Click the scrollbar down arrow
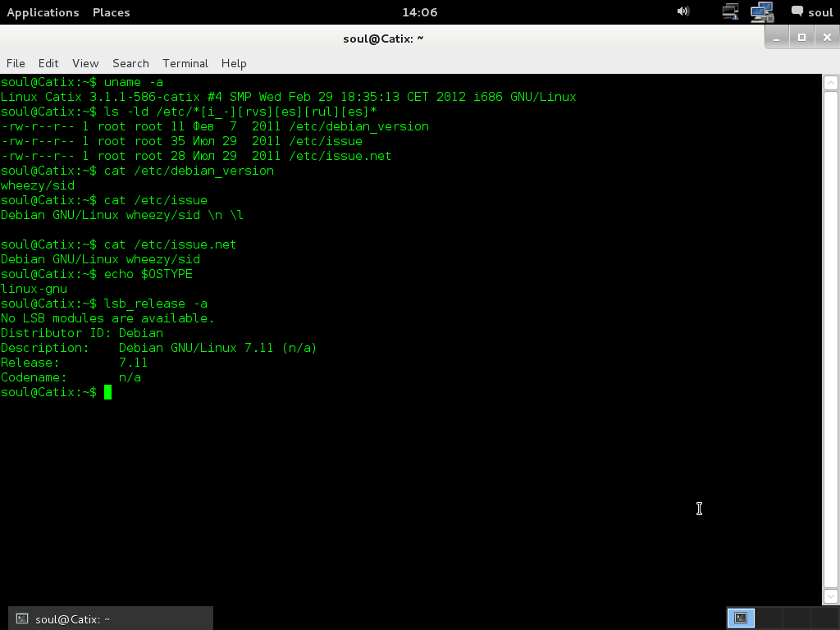840x630 pixels. (x=830, y=596)
